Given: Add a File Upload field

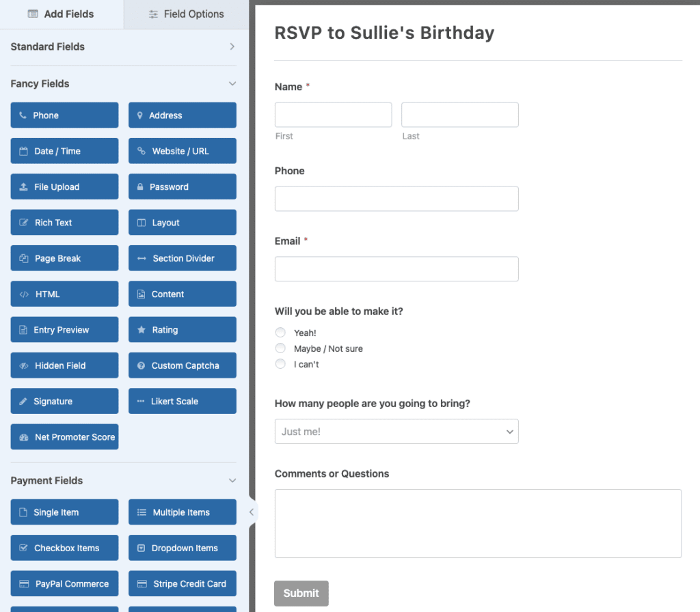Looking at the screenshot, I should tap(64, 186).
